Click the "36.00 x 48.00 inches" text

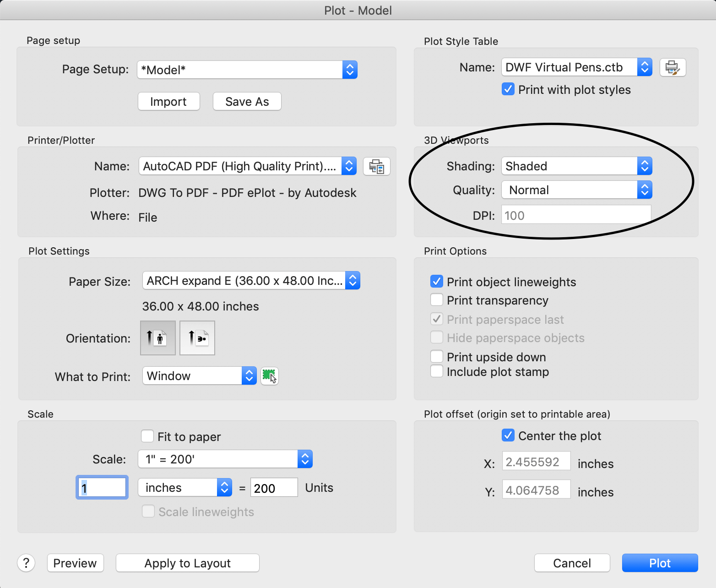(201, 306)
